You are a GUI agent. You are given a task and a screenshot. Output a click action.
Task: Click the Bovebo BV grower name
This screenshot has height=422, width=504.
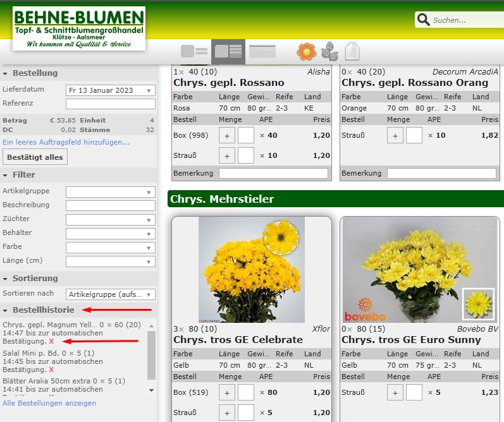pos(477,329)
